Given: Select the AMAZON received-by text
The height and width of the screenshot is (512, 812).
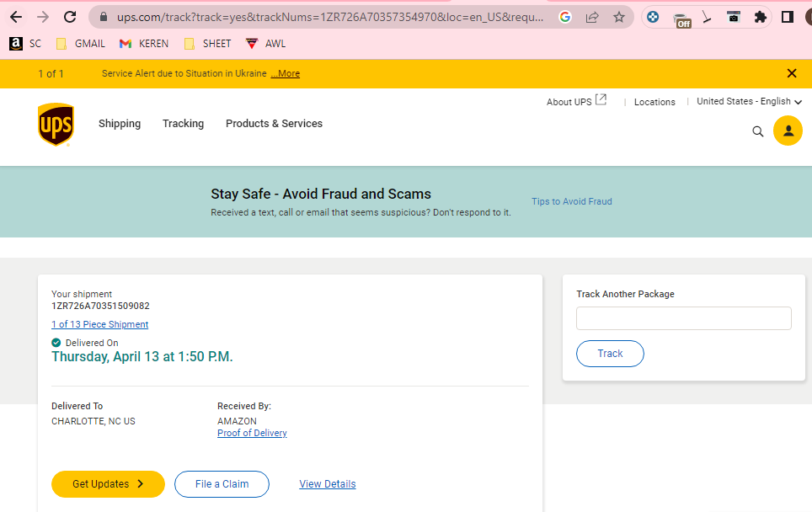Looking at the screenshot, I should click(238, 421).
